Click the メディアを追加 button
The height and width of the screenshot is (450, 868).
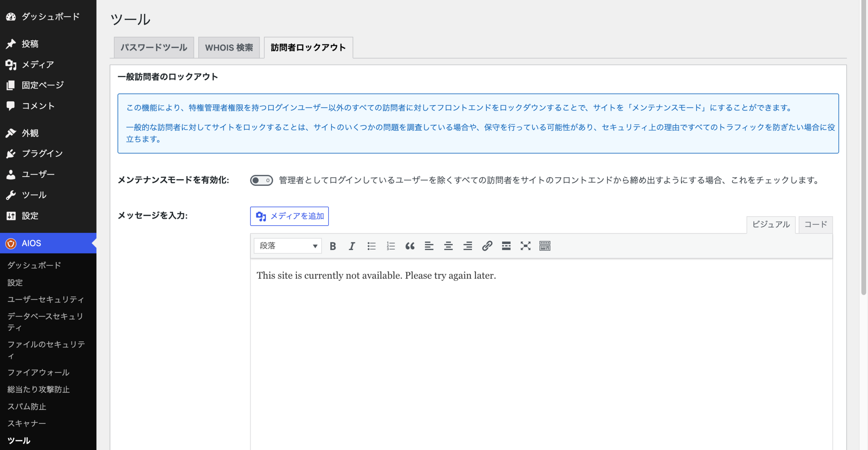(289, 216)
